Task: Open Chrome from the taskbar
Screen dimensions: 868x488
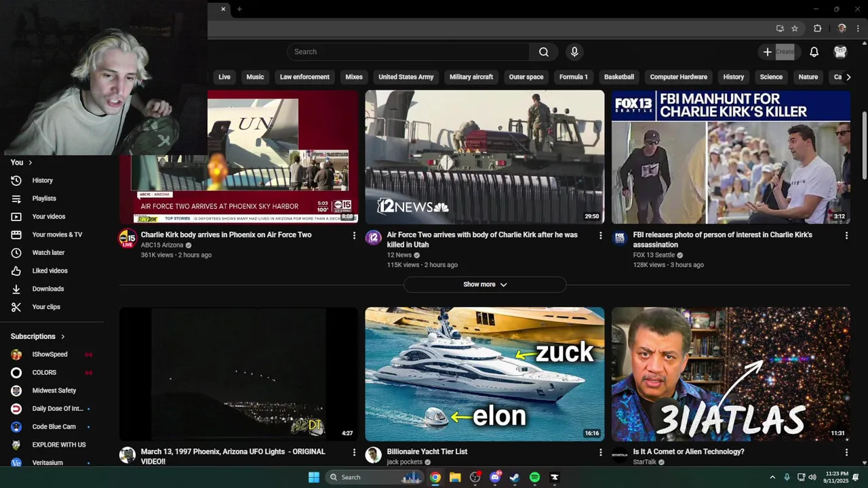Action: pos(435,477)
